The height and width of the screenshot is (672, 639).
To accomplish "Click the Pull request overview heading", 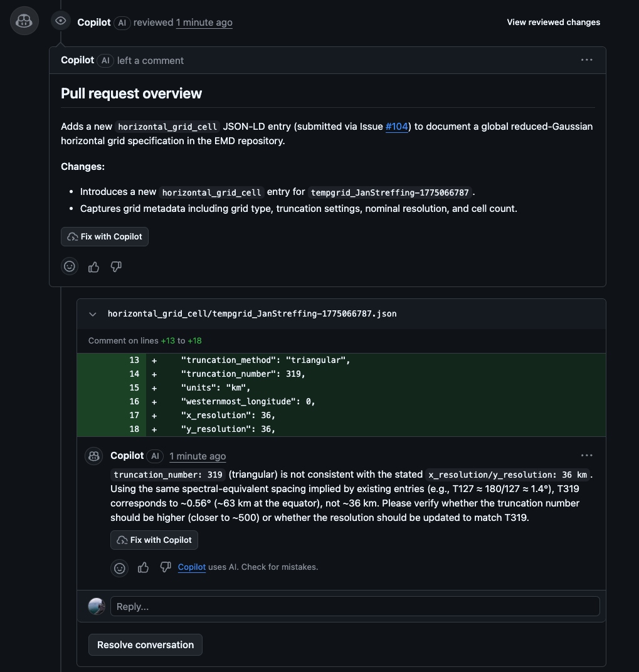I will [131, 93].
